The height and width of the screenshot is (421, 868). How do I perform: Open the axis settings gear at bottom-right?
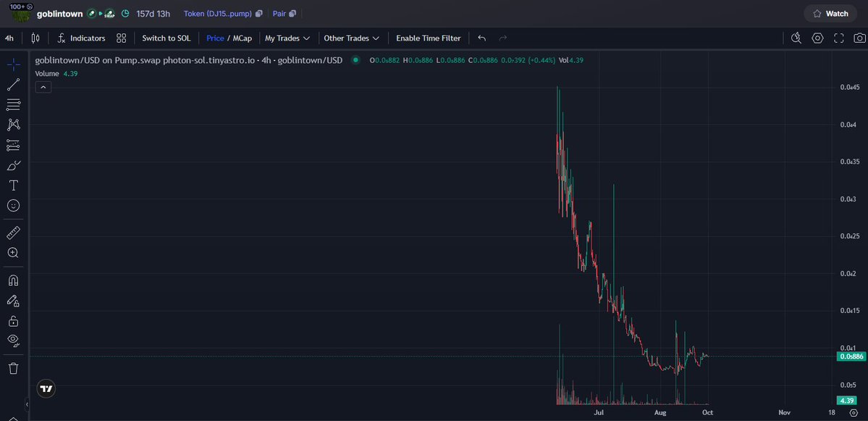coord(854,413)
